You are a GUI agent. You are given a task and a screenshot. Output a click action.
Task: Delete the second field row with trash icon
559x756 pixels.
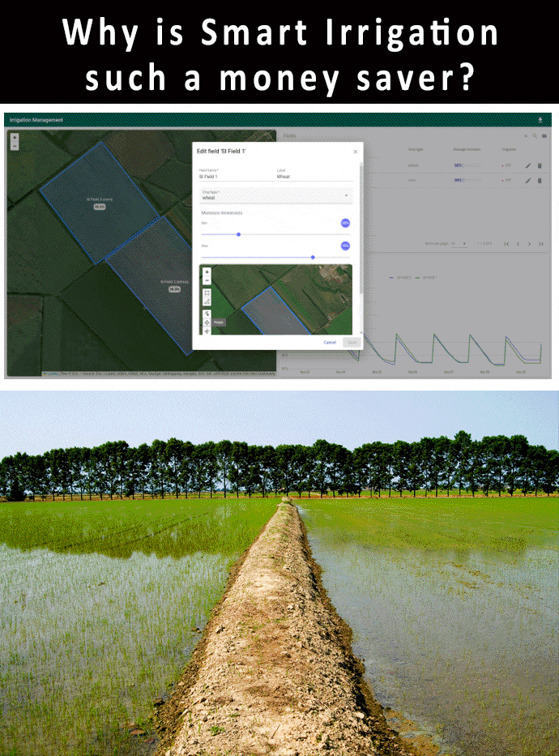pos(540,181)
